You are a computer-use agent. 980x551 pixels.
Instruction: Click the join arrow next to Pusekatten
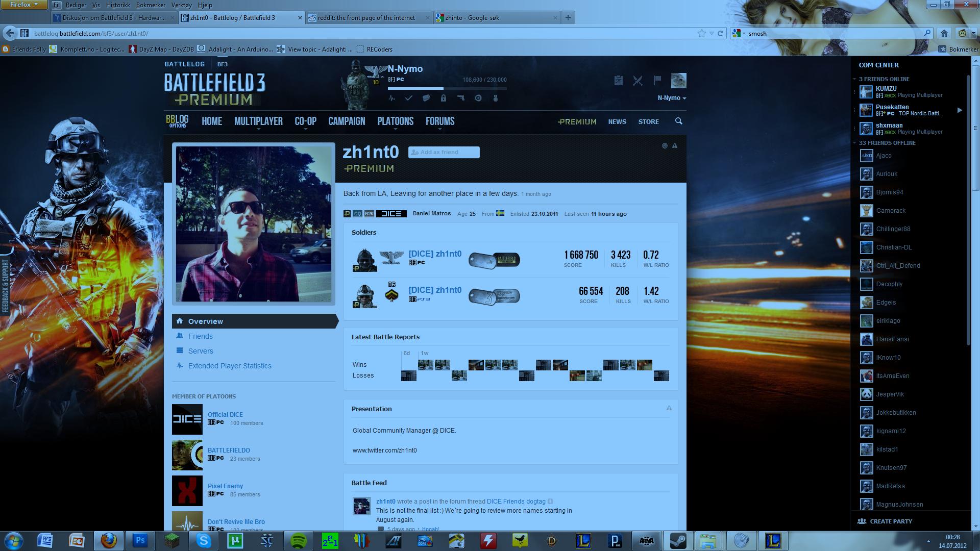tap(960, 110)
